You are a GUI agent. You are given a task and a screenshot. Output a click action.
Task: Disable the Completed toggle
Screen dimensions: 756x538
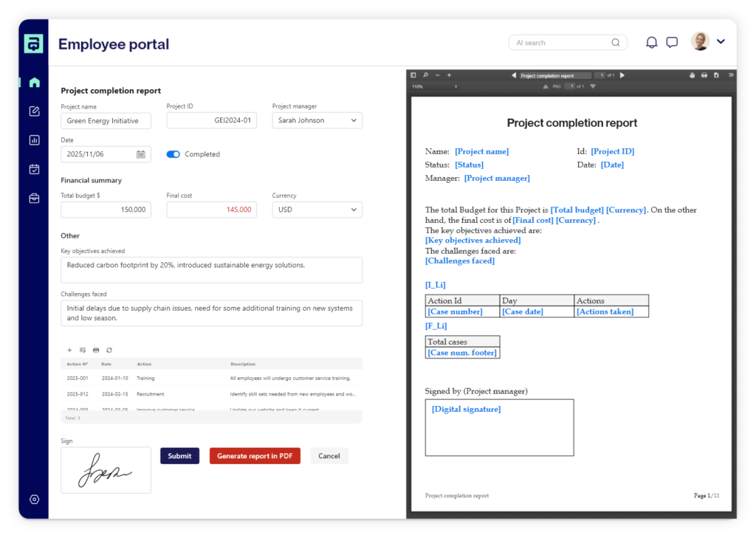click(173, 154)
